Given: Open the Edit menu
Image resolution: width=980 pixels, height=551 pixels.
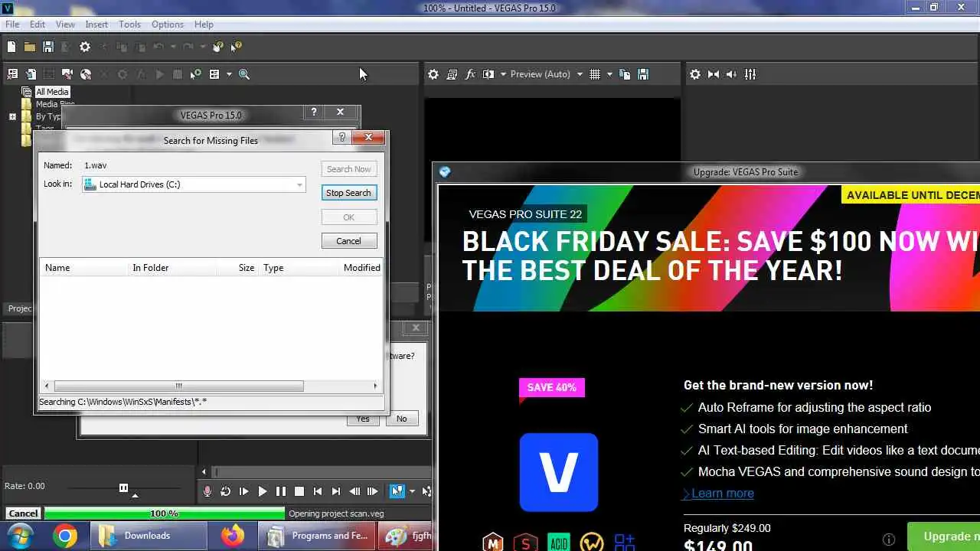Looking at the screenshot, I should pos(38,24).
